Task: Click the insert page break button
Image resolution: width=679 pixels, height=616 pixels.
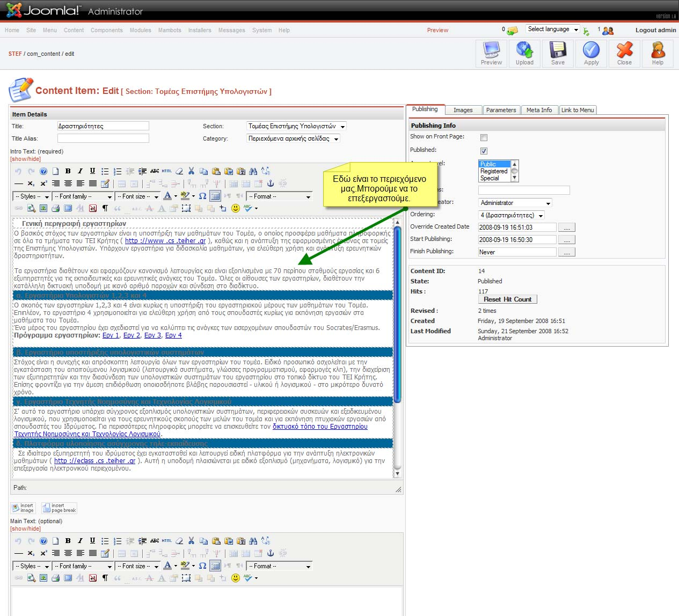Action: [x=60, y=508]
